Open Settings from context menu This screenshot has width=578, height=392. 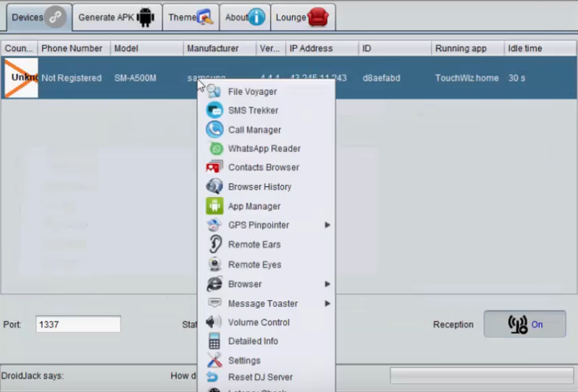tap(266, 360)
